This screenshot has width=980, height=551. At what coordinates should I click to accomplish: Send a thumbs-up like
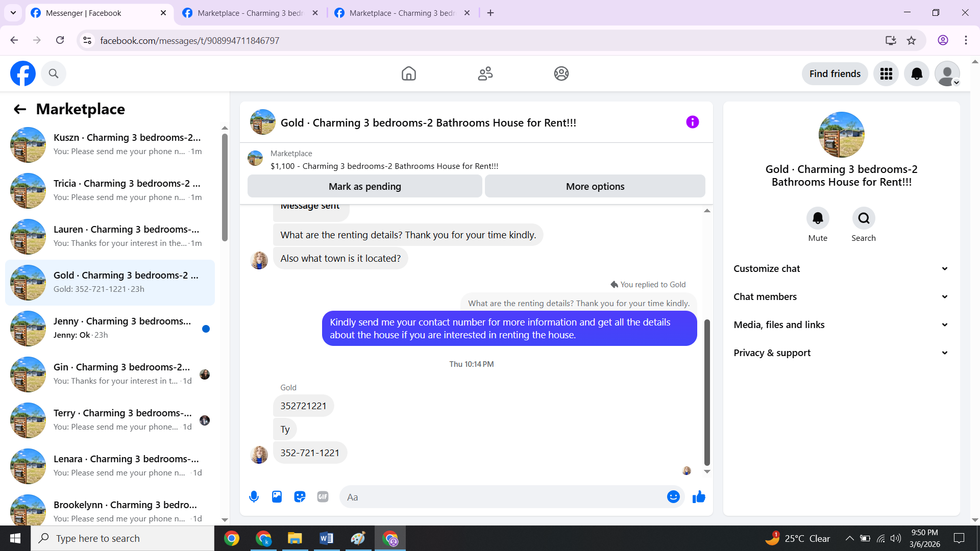(x=699, y=496)
